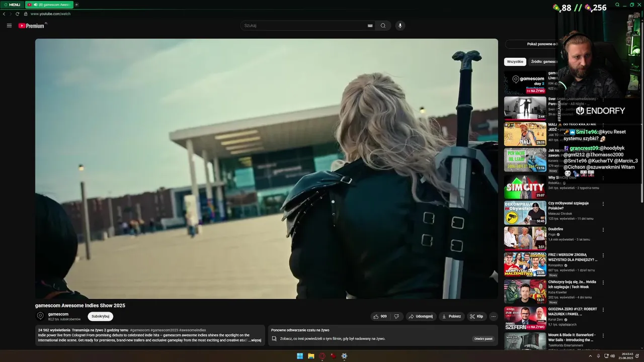The height and width of the screenshot is (362, 644).
Task: Open options for Czy mObywatel video
Action: 603,204
